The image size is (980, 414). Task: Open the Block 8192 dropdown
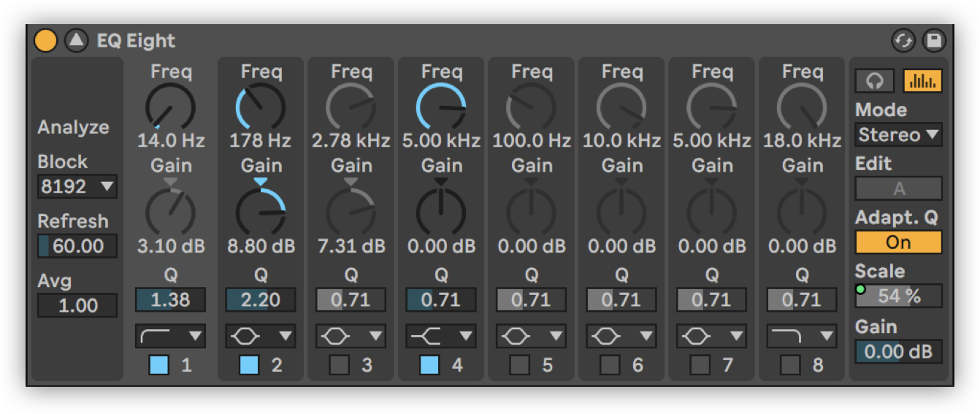pyautogui.click(x=77, y=186)
